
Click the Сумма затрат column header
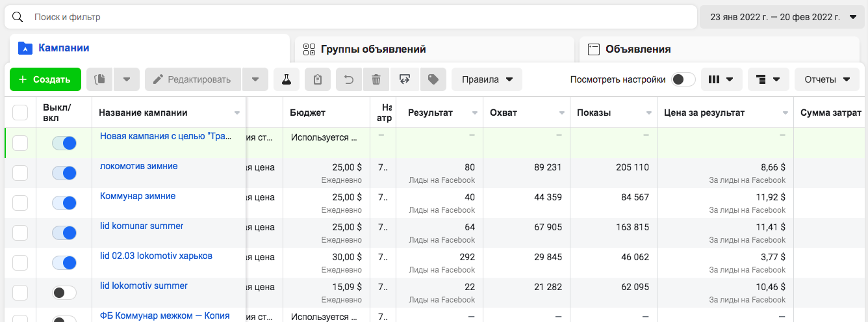831,113
